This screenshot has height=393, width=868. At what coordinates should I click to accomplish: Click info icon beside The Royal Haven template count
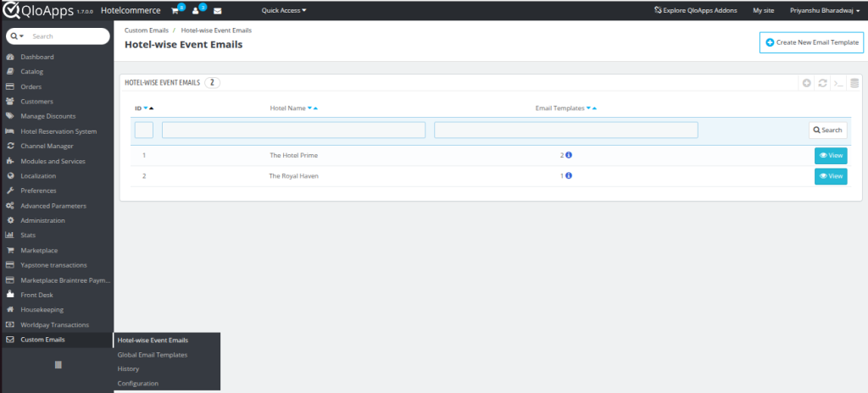[x=569, y=175]
